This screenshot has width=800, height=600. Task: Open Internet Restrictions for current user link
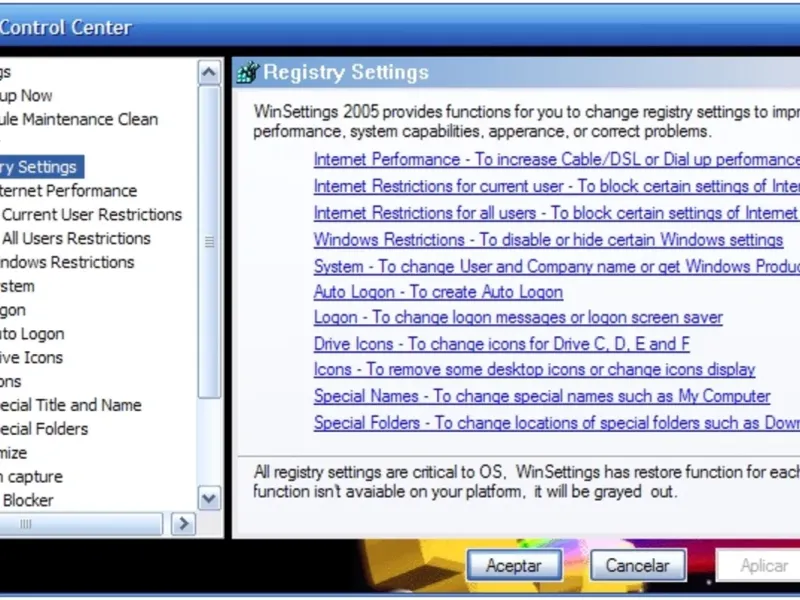pos(557,186)
